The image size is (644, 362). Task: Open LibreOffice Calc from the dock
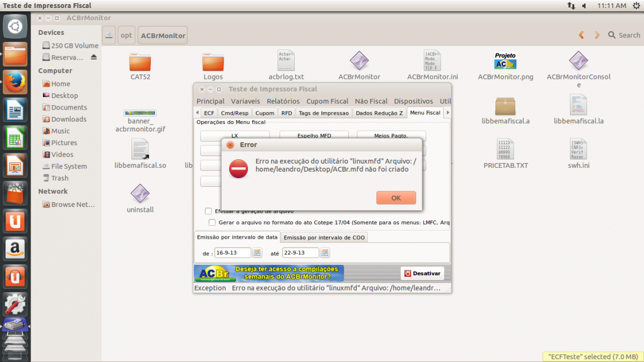tap(15, 138)
